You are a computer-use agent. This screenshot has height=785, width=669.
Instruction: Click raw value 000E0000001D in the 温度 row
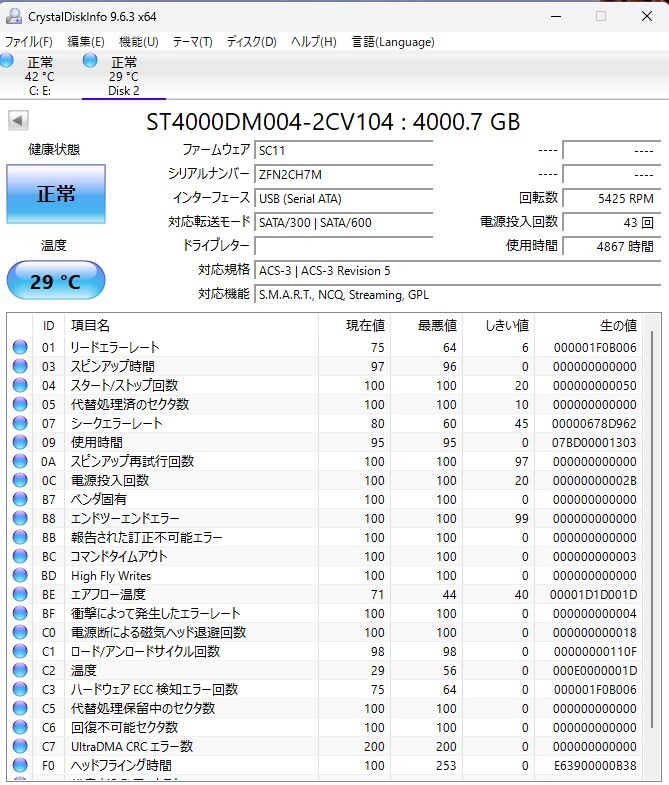click(x=595, y=670)
